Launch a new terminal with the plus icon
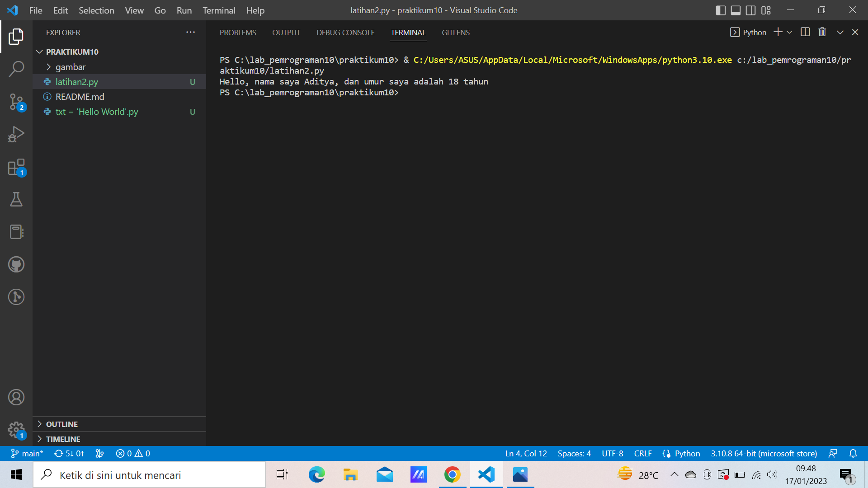The width and height of the screenshot is (868, 488). tap(777, 32)
